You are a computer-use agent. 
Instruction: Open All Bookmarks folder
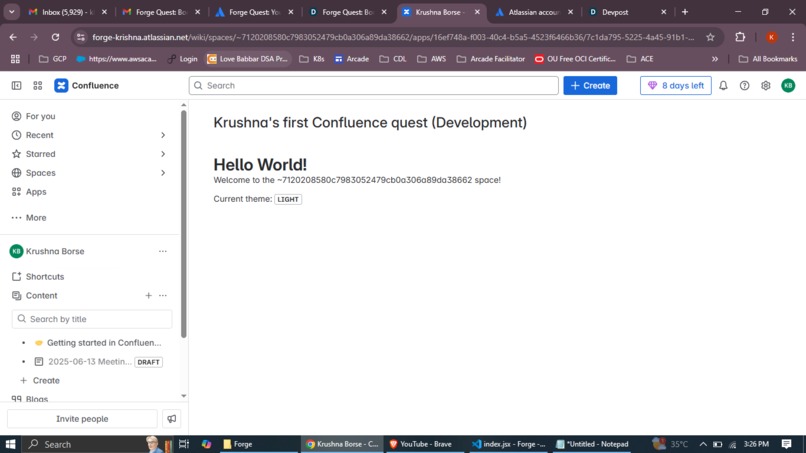coord(768,59)
